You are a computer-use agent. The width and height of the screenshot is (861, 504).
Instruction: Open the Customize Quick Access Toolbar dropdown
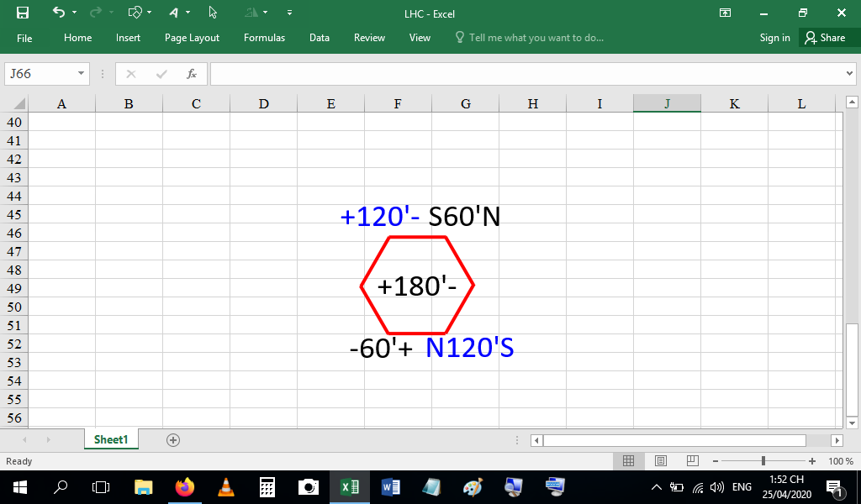pyautogui.click(x=289, y=13)
